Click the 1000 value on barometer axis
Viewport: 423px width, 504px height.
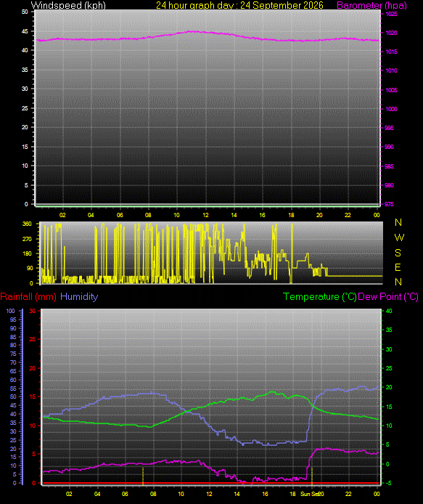(x=392, y=109)
